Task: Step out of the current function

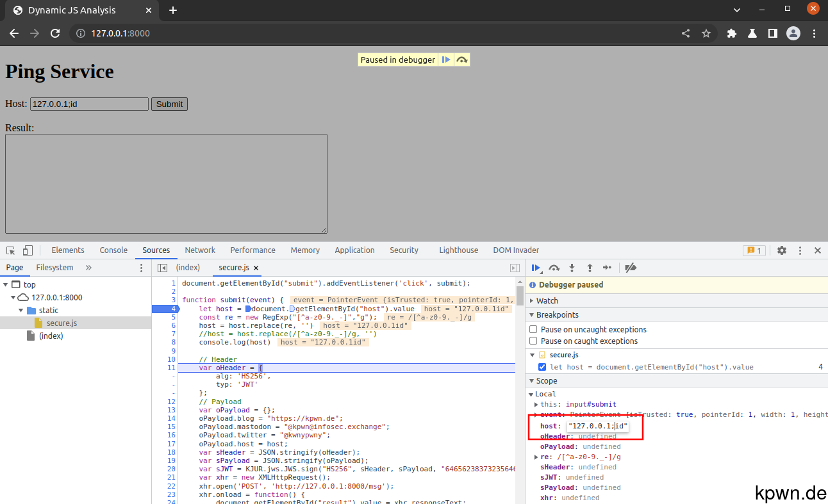Action: click(590, 268)
